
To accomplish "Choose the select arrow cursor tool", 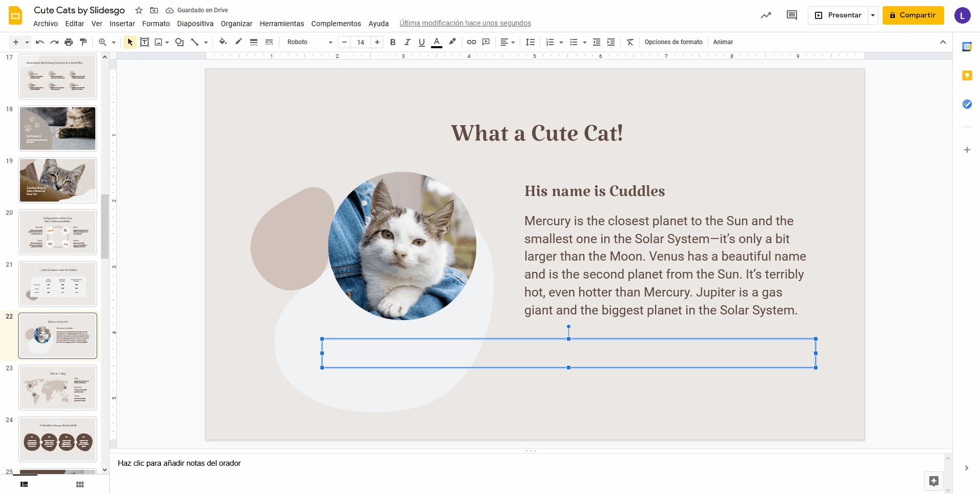I will (x=130, y=42).
